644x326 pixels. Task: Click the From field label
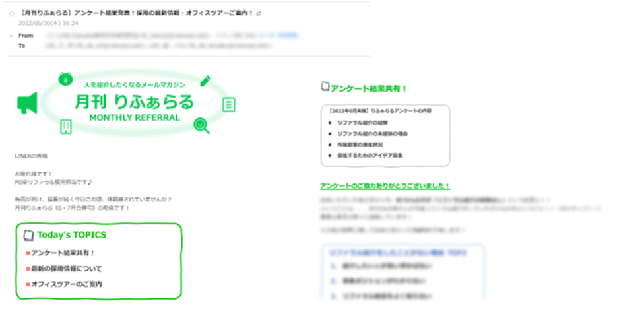click(x=26, y=36)
